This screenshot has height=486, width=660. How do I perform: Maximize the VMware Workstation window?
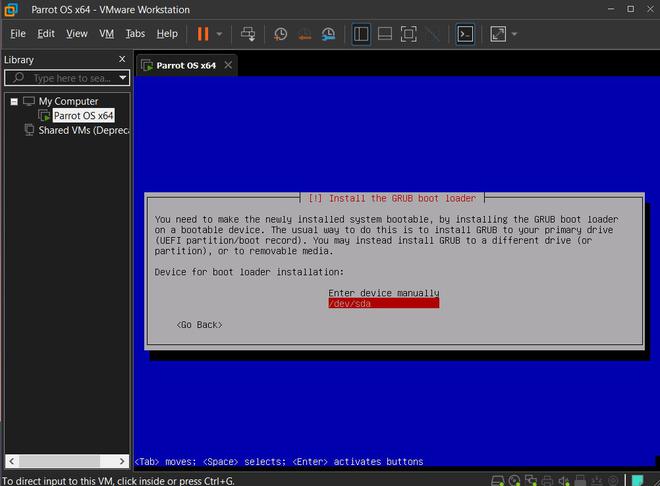click(x=631, y=9)
